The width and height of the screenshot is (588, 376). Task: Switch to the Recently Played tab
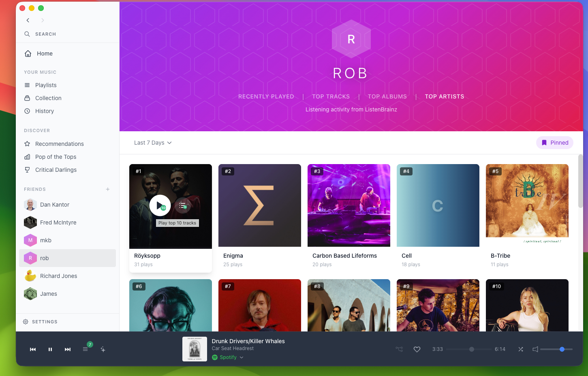[x=266, y=96]
